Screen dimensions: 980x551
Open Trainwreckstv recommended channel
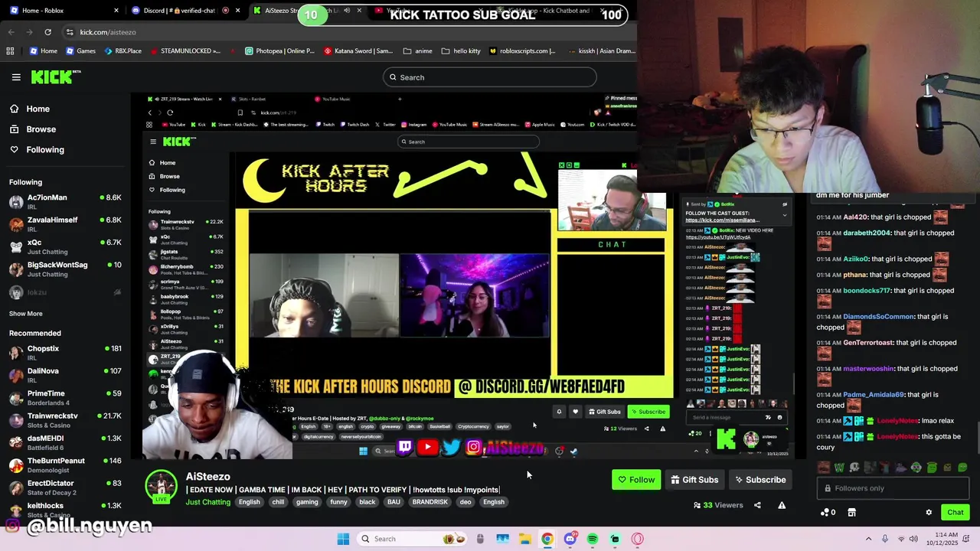[x=65, y=420]
